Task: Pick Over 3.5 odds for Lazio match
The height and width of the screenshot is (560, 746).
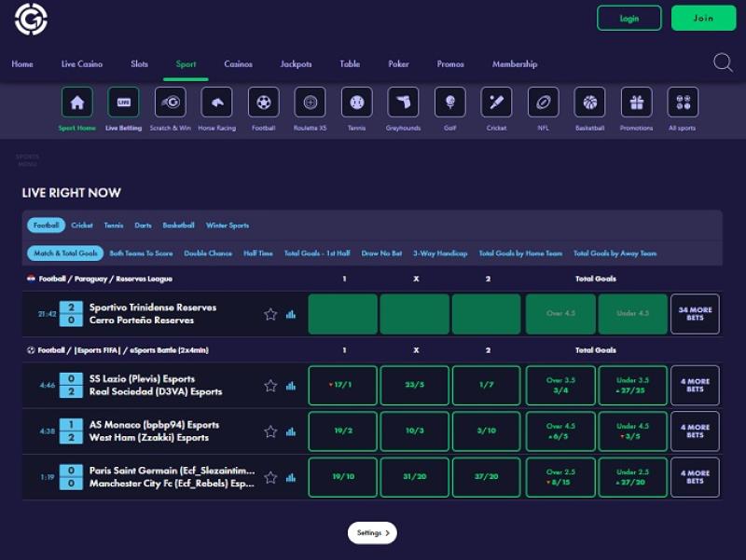Action: click(x=560, y=386)
